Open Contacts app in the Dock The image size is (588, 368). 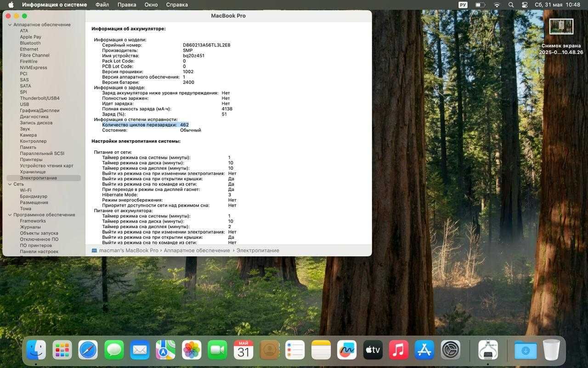(269, 350)
